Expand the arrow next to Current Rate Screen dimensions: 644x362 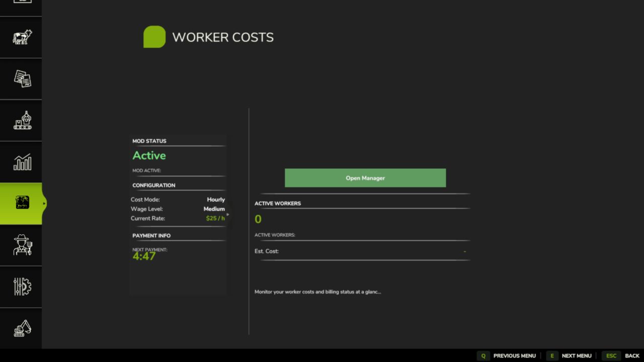point(227,215)
